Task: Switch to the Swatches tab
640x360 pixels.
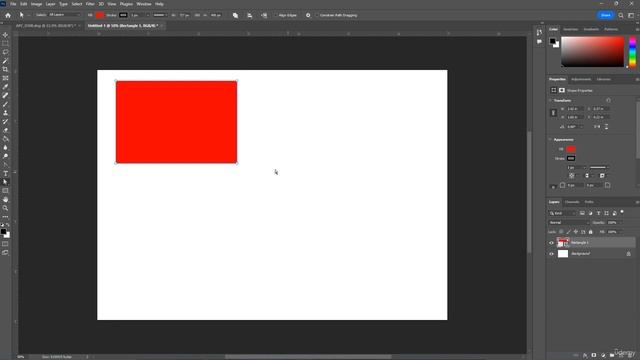Action: click(571, 29)
